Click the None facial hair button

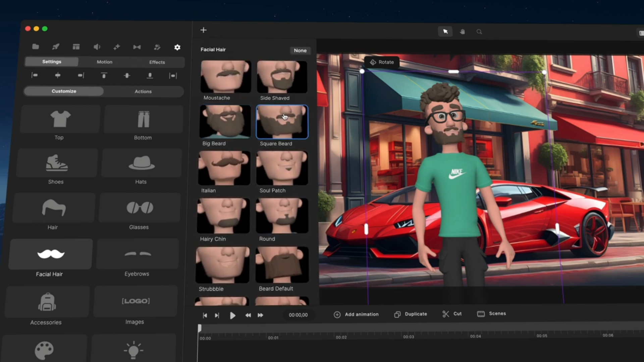point(300,50)
